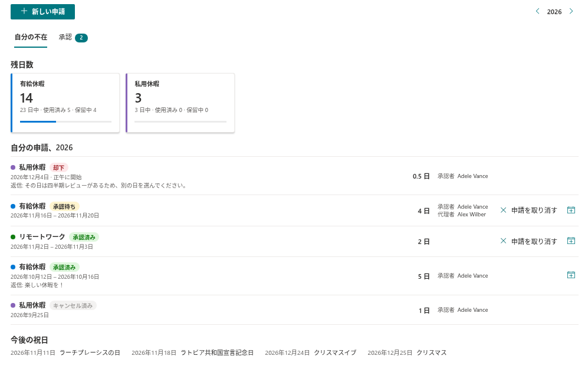Click the 承認 badge showing 2

81,38
